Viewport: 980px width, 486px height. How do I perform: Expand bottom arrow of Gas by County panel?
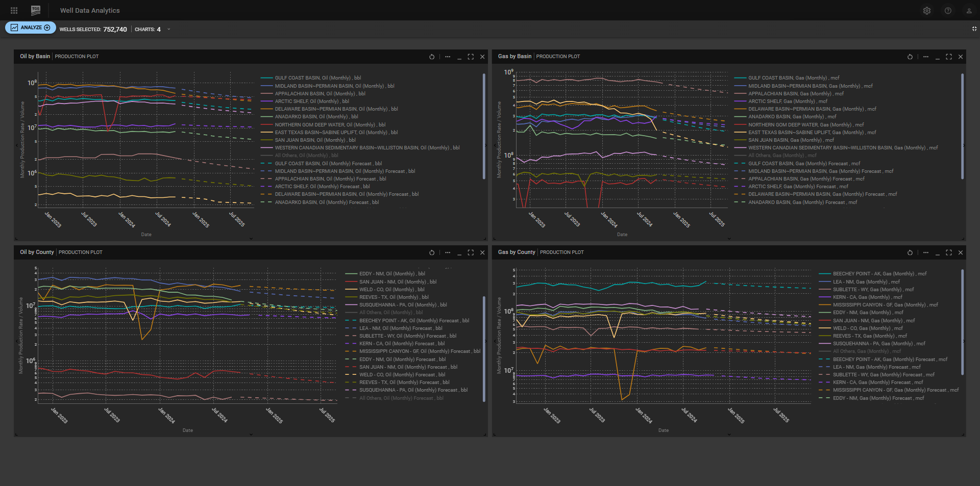pos(729,434)
